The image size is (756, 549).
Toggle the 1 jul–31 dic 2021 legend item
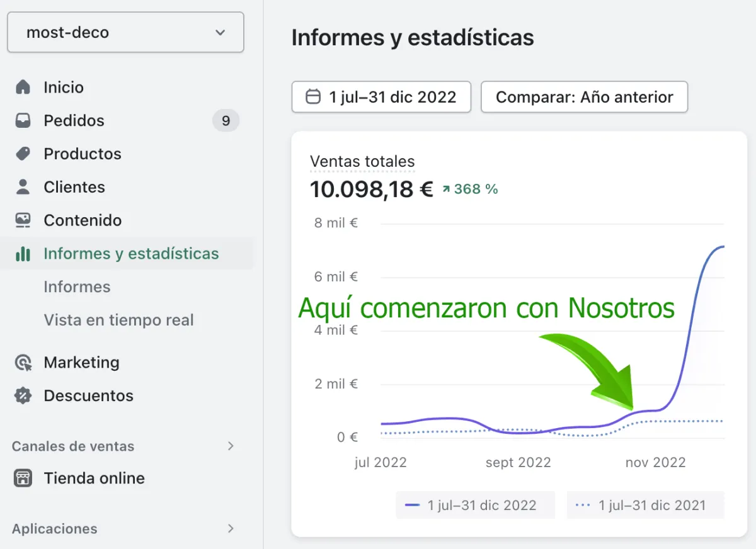(646, 505)
